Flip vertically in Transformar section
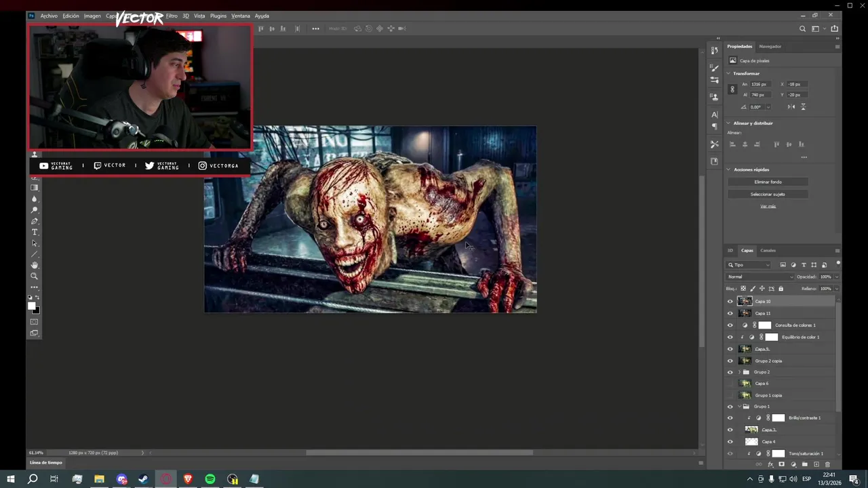The width and height of the screenshot is (868, 488). tap(804, 107)
